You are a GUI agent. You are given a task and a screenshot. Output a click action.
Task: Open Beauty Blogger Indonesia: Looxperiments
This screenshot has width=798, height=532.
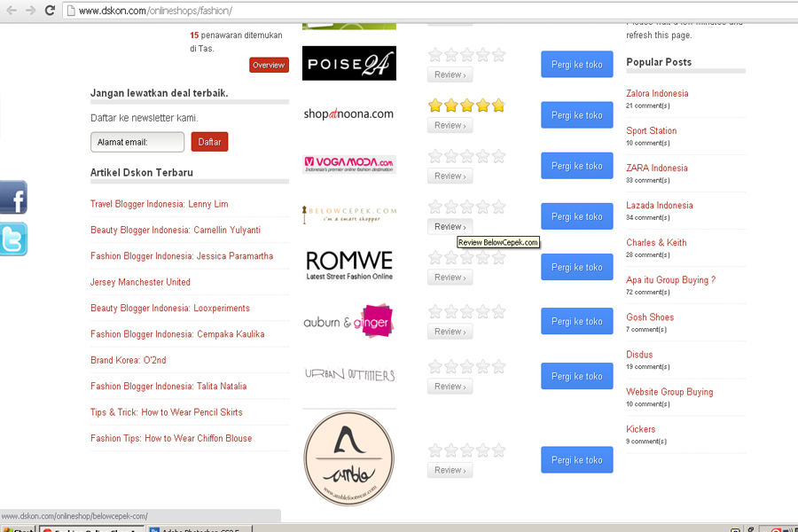point(170,308)
